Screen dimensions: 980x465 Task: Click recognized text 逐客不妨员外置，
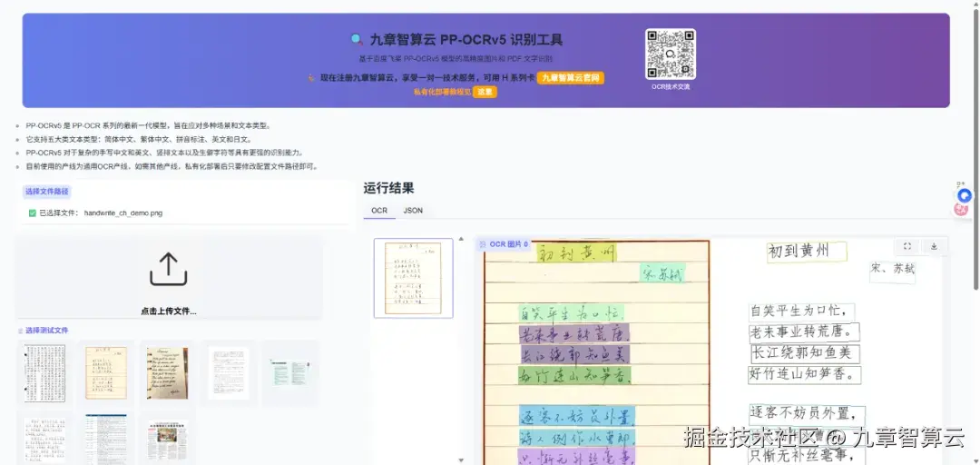coord(807,413)
